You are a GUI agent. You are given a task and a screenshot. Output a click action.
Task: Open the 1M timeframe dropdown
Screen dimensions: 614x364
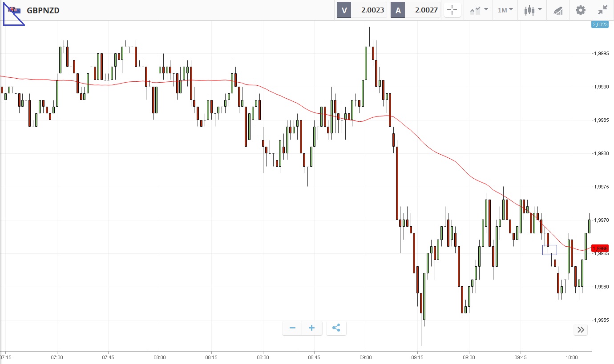point(505,10)
